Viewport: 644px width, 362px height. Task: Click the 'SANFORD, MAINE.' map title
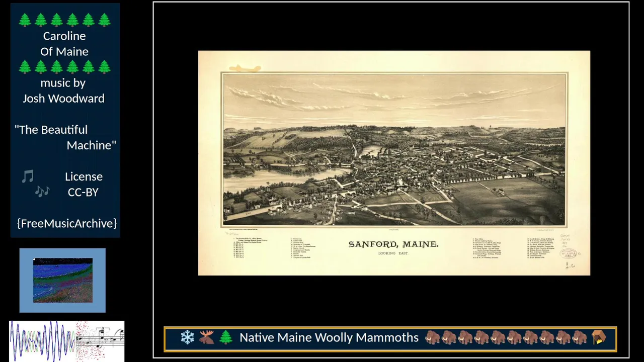[x=393, y=244]
